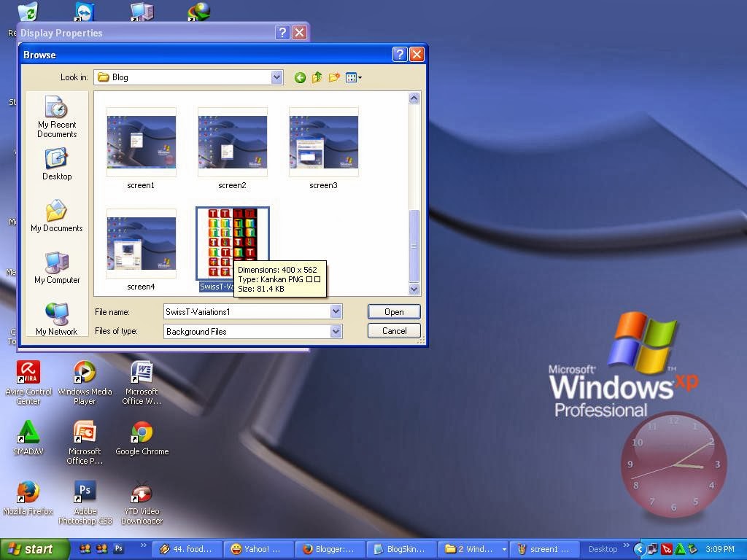The width and height of the screenshot is (747, 560).
Task: Click the file list scroll down arrow
Action: coord(414,289)
